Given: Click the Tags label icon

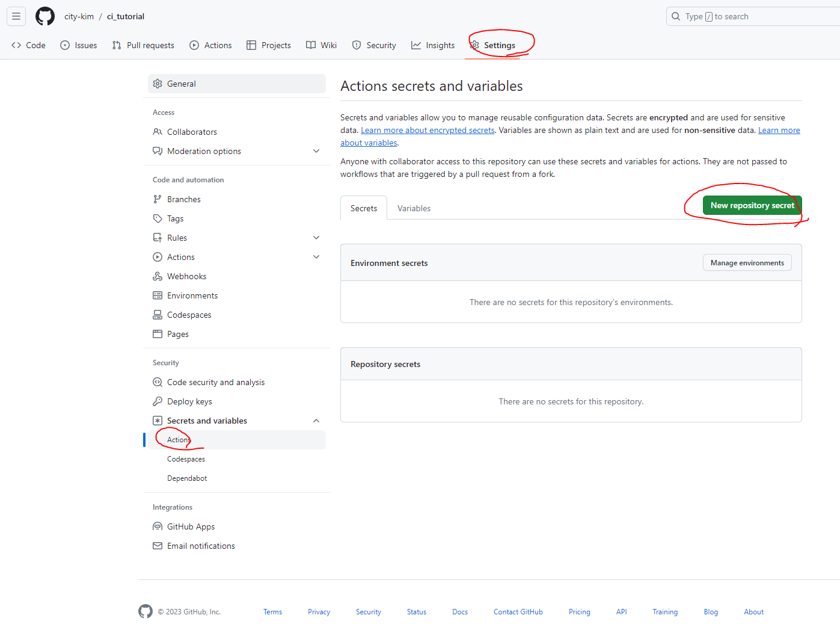Looking at the screenshot, I should click(158, 218).
